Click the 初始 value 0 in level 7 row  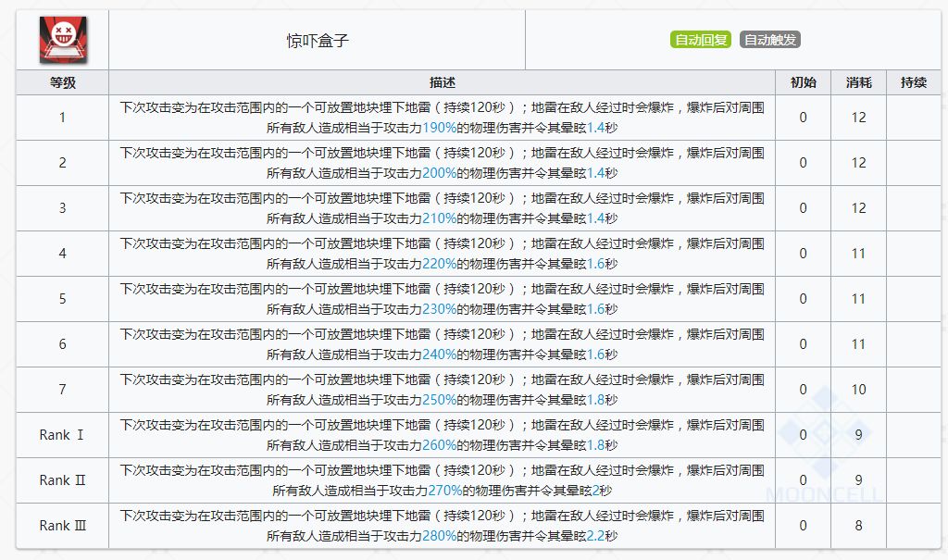803,390
